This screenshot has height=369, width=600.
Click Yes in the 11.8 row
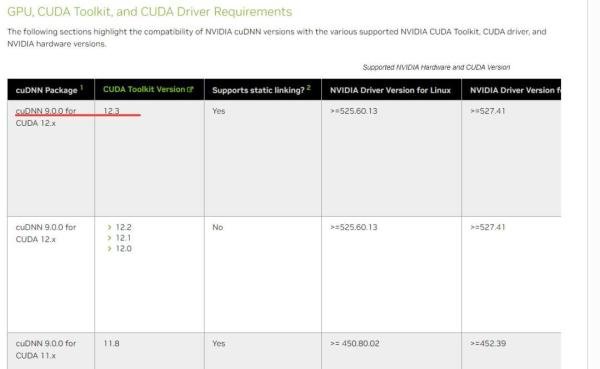[x=218, y=343]
